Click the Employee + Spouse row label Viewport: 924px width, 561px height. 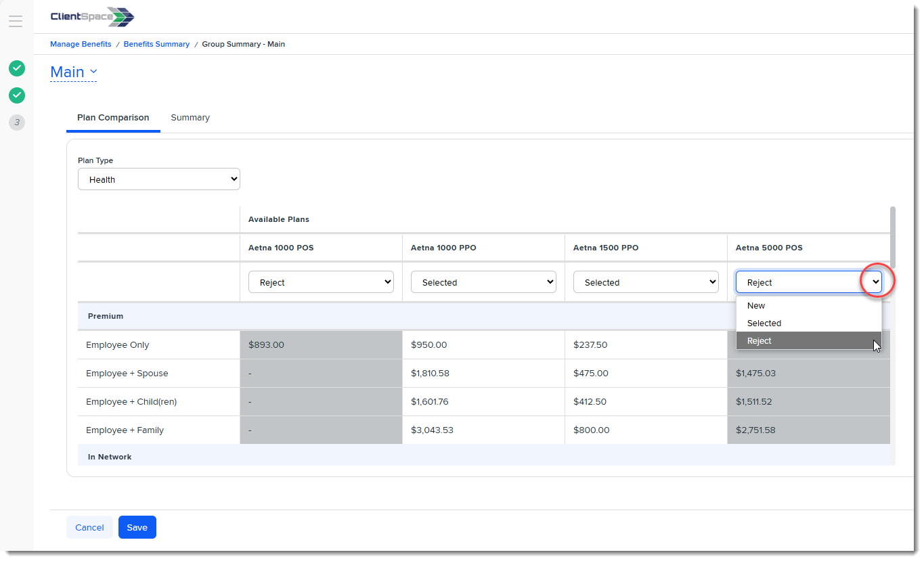127,373
